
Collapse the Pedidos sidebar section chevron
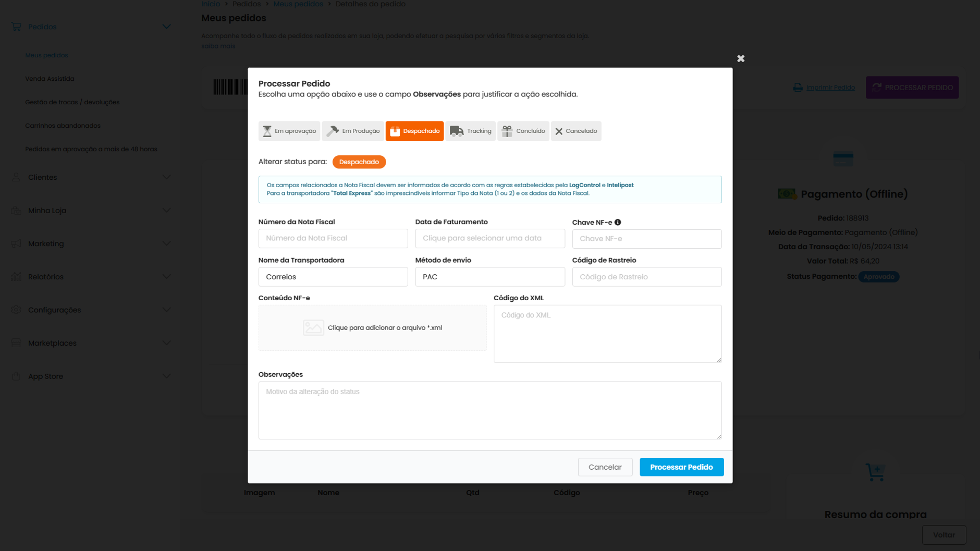(167, 27)
